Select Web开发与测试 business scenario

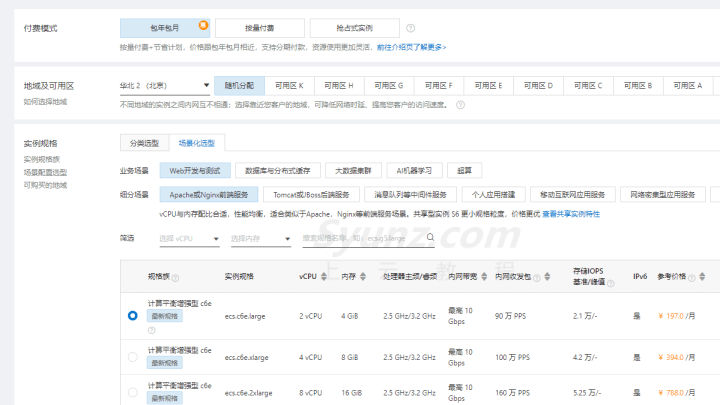(x=195, y=170)
